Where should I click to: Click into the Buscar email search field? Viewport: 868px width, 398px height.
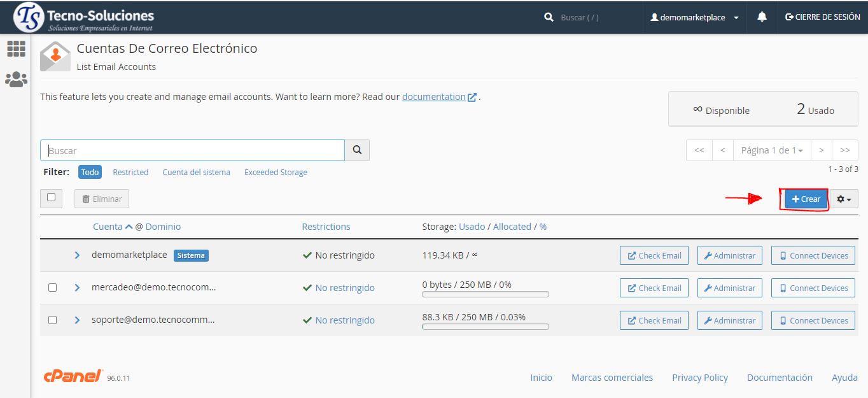pos(192,150)
